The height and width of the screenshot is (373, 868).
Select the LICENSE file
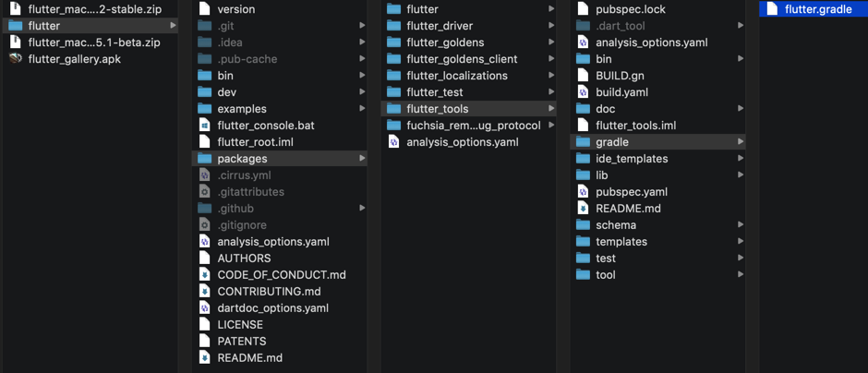[240, 325]
